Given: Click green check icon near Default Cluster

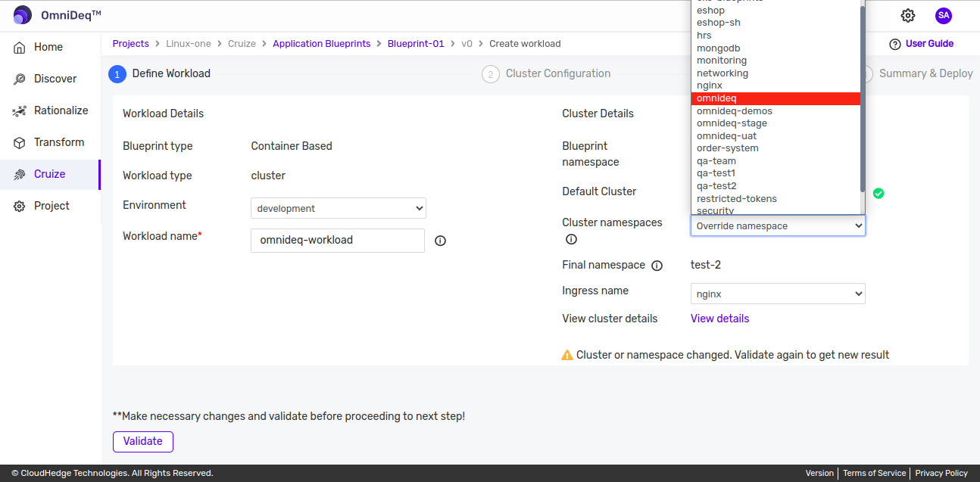Looking at the screenshot, I should (x=879, y=193).
